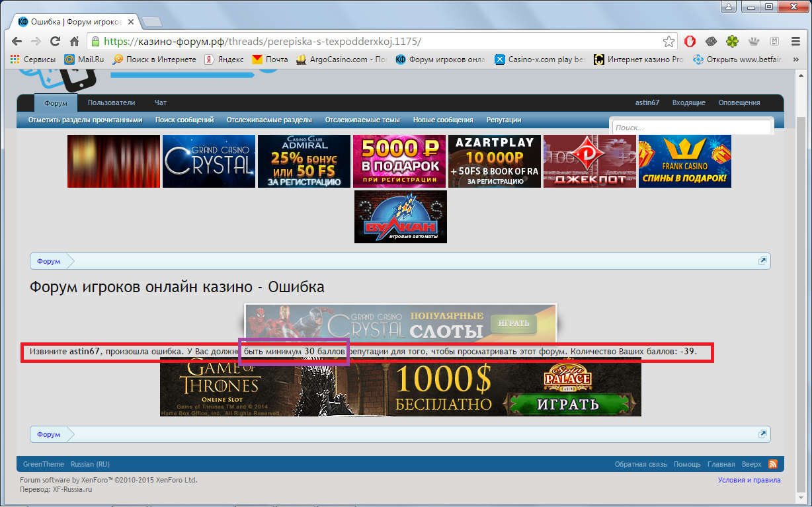The image size is (812, 507).
Task: Open the Почта bookmark
Action: (x=270, y=59)
